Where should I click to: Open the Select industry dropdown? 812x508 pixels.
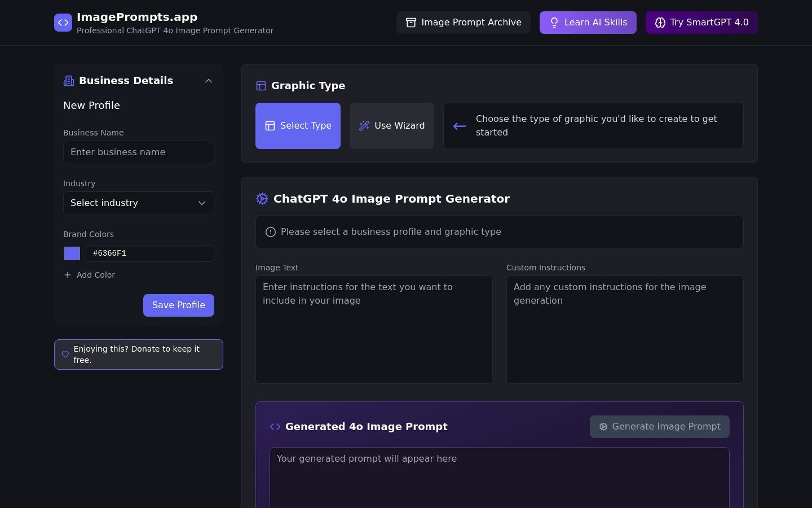tap(139, 203)
